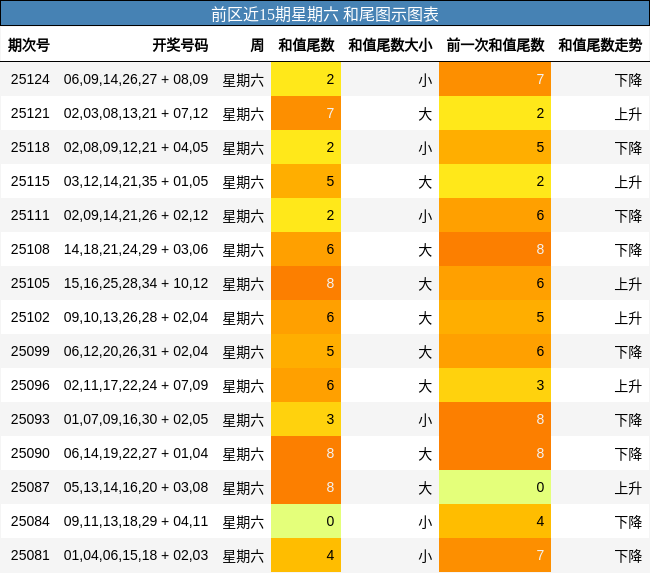Viewport: 650px width, 573px height.
Task: Click issue number 25105
Action: click(x=30, y=283)
